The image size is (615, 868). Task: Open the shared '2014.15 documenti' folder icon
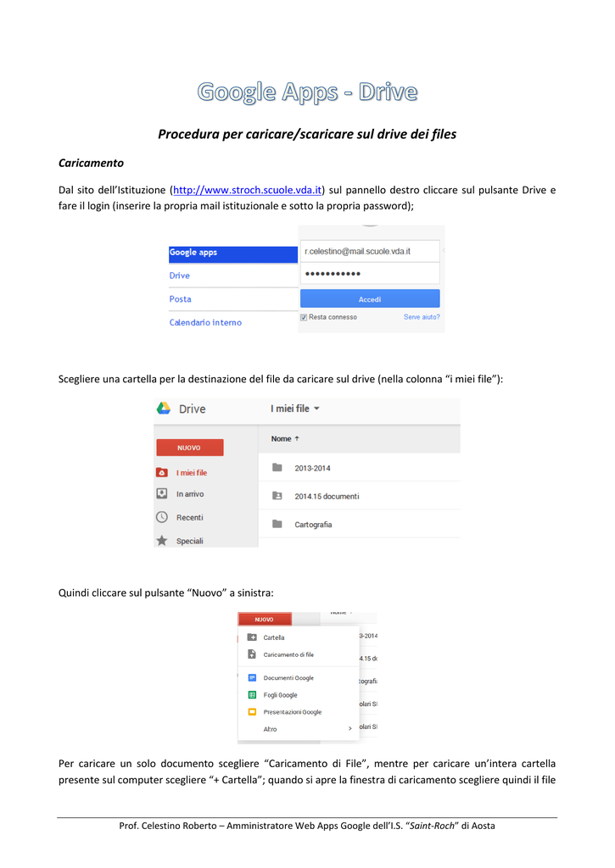[277, 496]
